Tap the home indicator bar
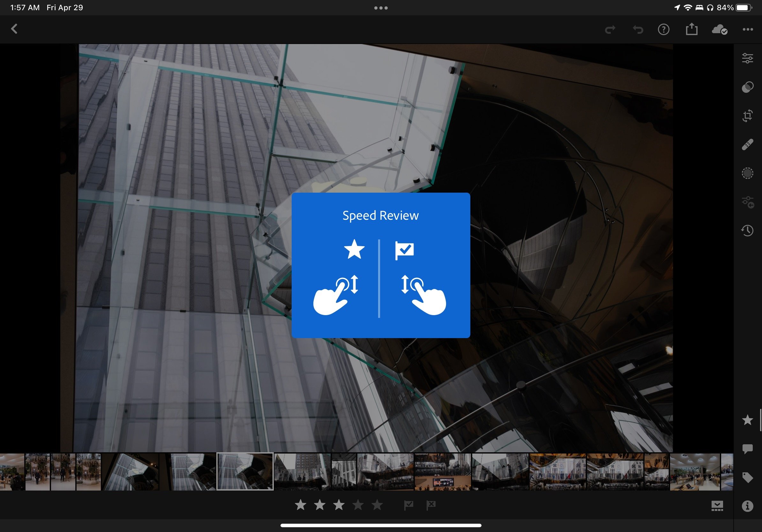 coord(381,525)
